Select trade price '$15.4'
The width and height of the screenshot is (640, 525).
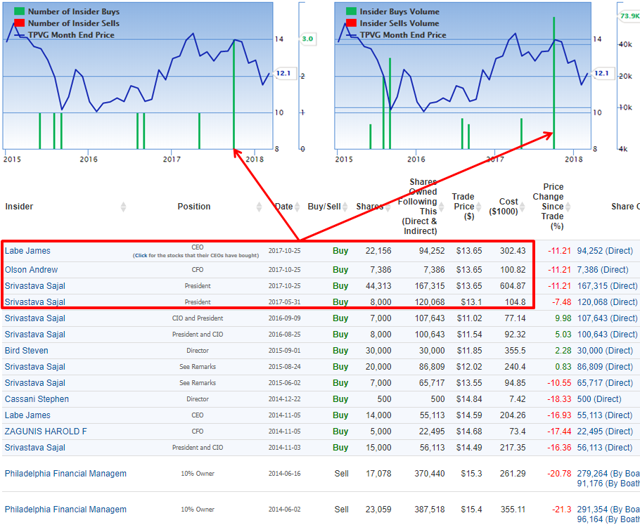tap(471, 509)
